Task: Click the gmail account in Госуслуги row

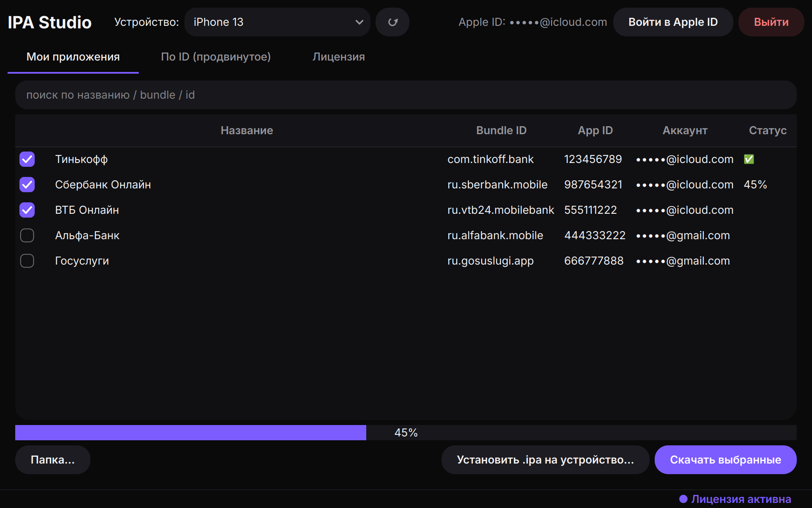Action: click(x=683, y=261)
